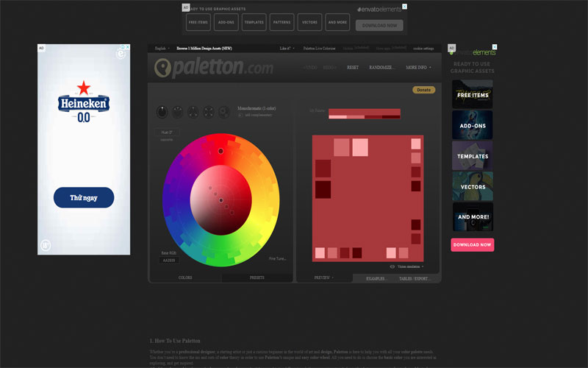The image size is (588, 368).
Task: Select the Triad color scheme icon
Action: pyautogui.click(x=193, y=112)
